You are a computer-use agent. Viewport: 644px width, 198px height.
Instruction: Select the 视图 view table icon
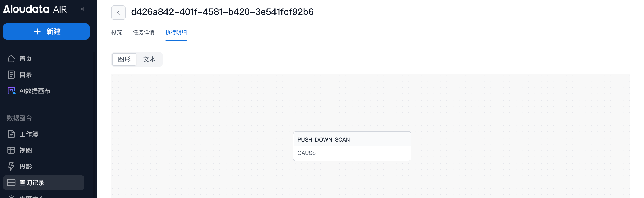point(11,150)
